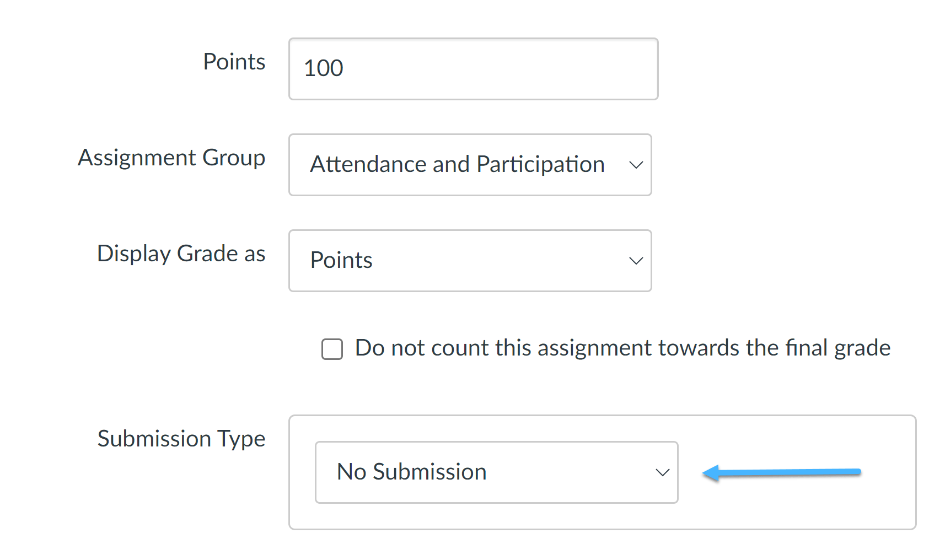Click the Display Grade as label
The height and width of the screenshot is (560, 945).
point(181,254)
